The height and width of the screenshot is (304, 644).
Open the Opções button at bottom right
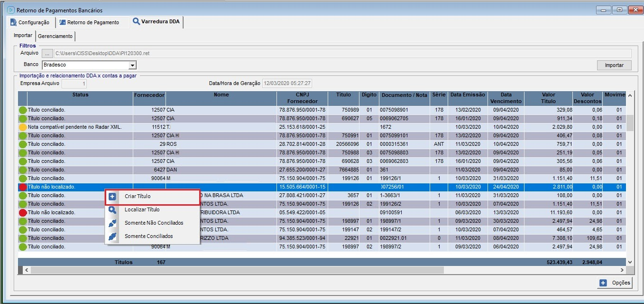[615, 283]
